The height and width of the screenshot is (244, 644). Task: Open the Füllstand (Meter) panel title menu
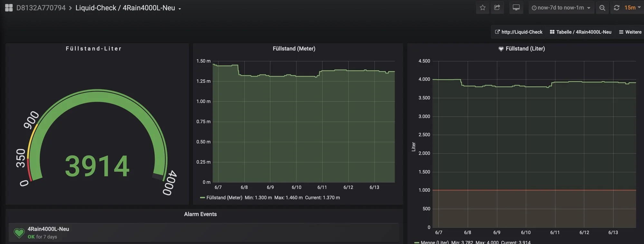pyautogui.click(x=294, y=49)
